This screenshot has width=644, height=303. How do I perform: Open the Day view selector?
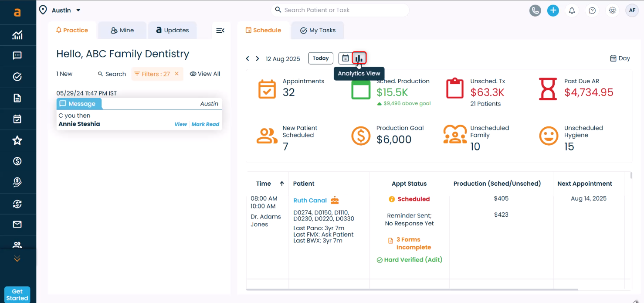[x=620, y=58]
